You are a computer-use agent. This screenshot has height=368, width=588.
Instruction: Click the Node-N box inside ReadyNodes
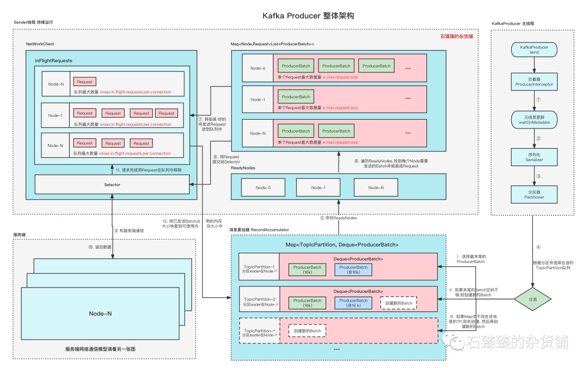click(376, 188)
